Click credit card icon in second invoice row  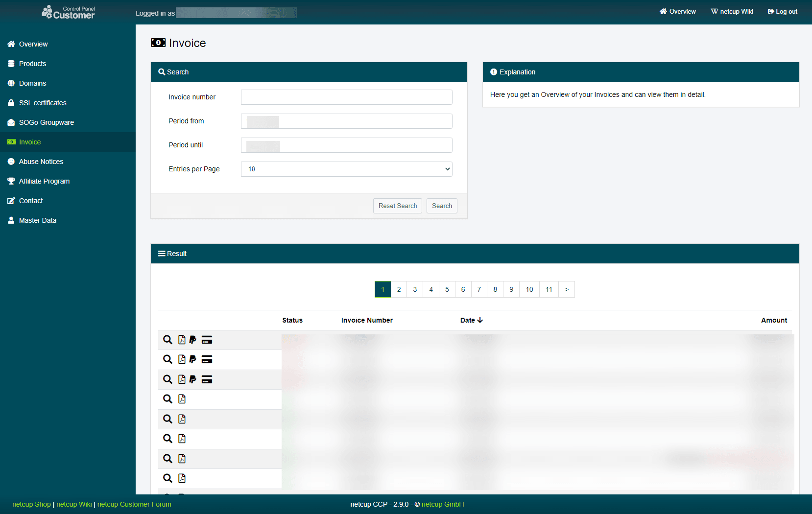207,359
